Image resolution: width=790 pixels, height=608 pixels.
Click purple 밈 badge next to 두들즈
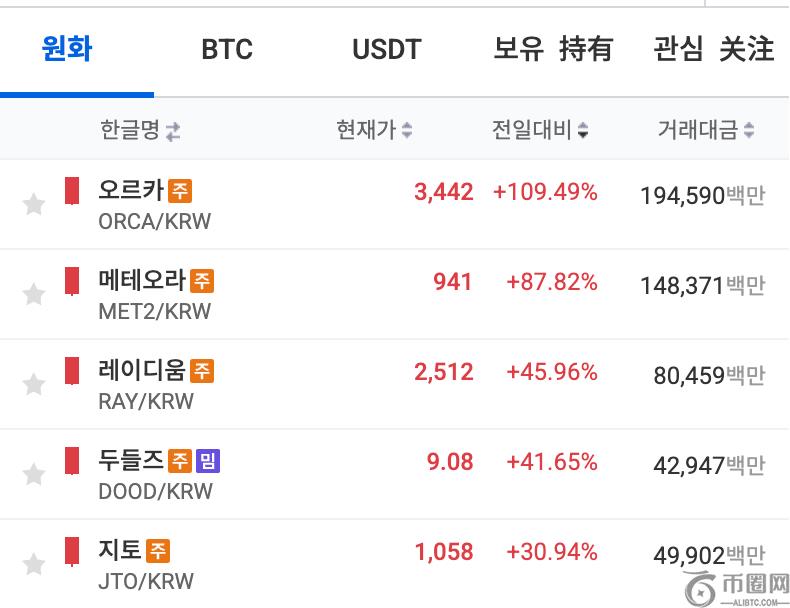pos(208,461)
